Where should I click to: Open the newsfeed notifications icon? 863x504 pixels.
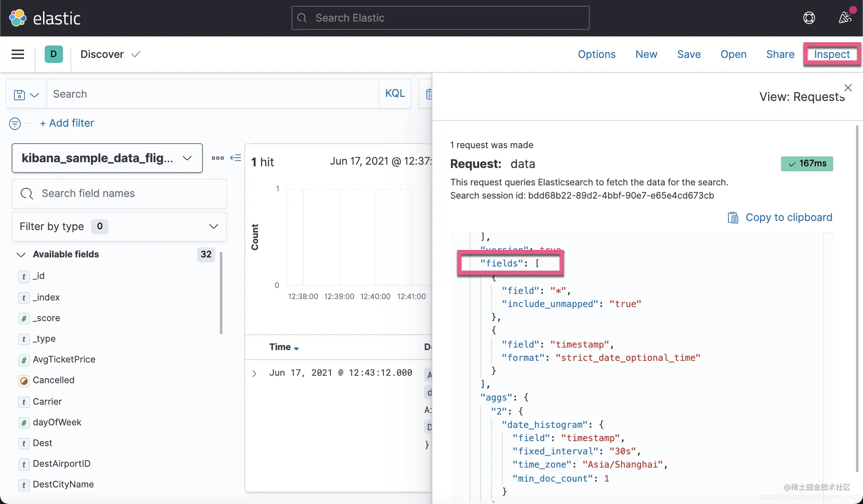click(845, 18)
